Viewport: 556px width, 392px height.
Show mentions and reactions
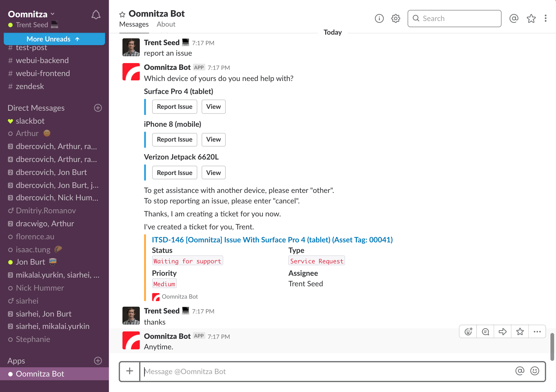514,19
